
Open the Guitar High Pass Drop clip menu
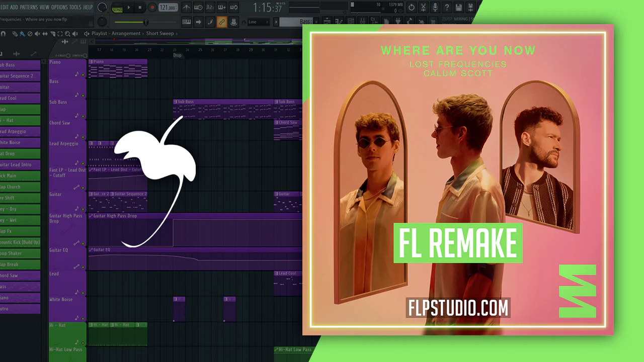[91, 216]
